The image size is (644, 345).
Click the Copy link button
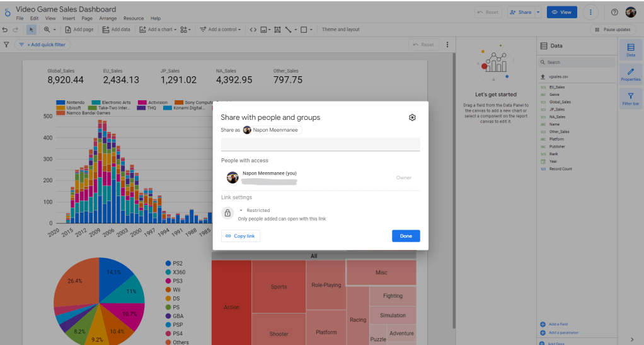click(240, 236)
